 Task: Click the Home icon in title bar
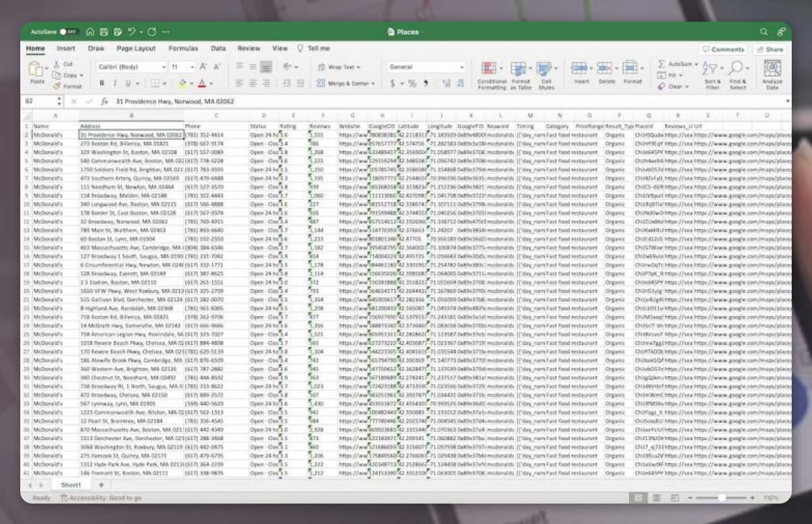pos(90,32)
